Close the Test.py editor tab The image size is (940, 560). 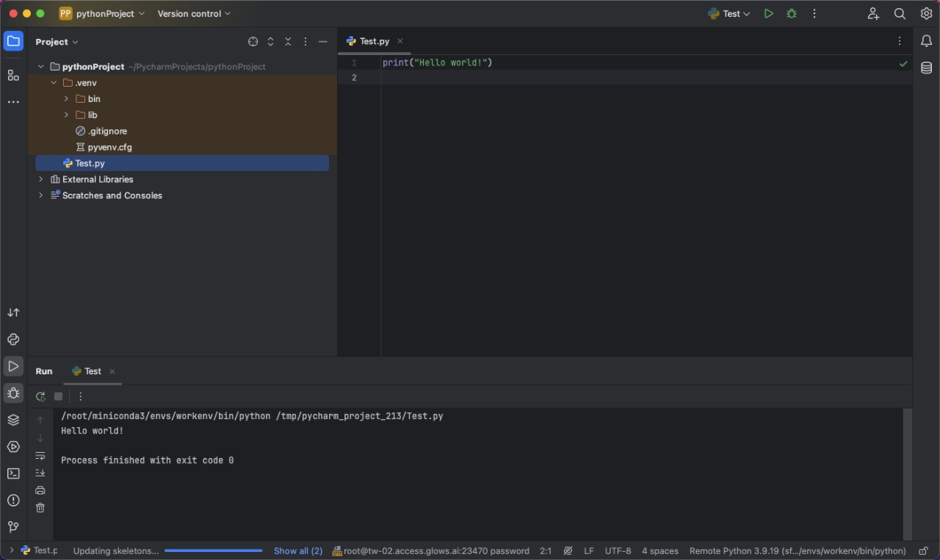400,41
